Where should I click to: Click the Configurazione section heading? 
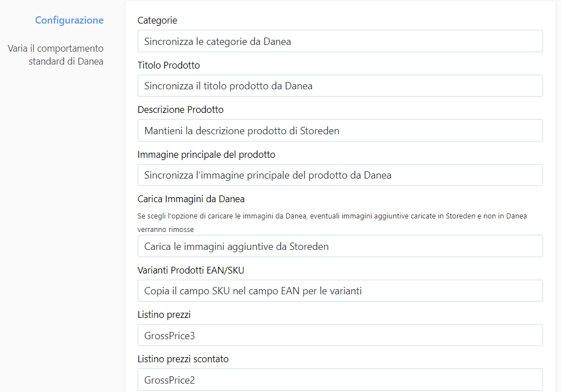69,20
